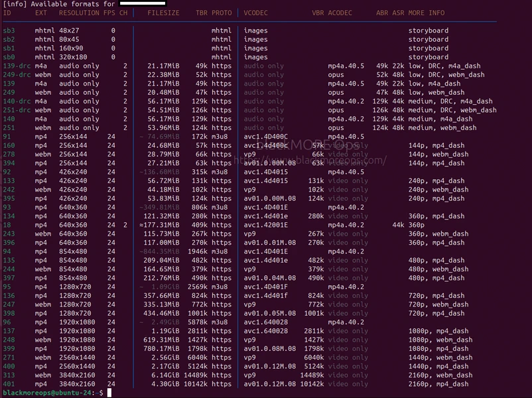Click the VCODEC column header
The image size is (532, 398).
pos(257,13)
